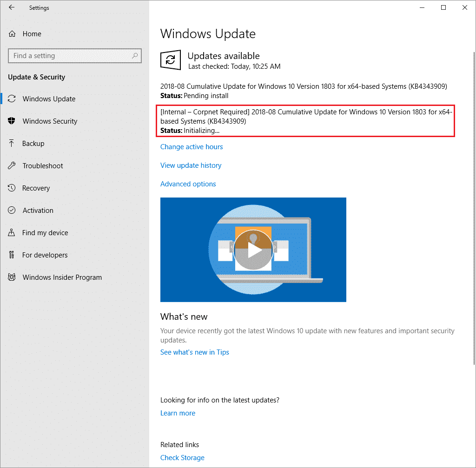Click the Updates available heading
This screenshot has height=468, width=476.
coord(224,56)
